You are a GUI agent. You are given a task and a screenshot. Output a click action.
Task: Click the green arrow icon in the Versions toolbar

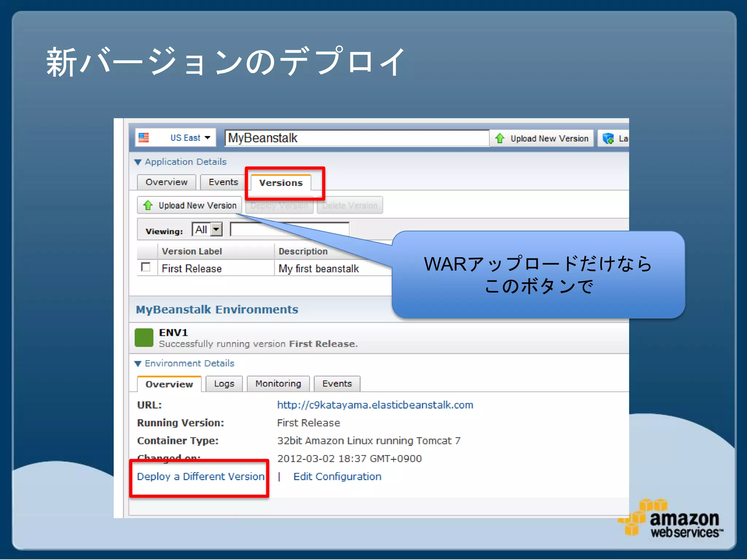tap(148, 206)
